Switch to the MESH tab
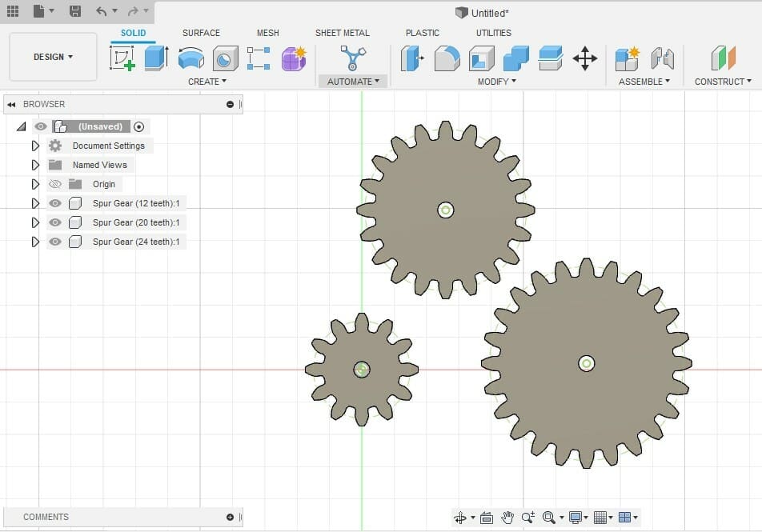This screenshot has height=532, width=762. point(268,33)
